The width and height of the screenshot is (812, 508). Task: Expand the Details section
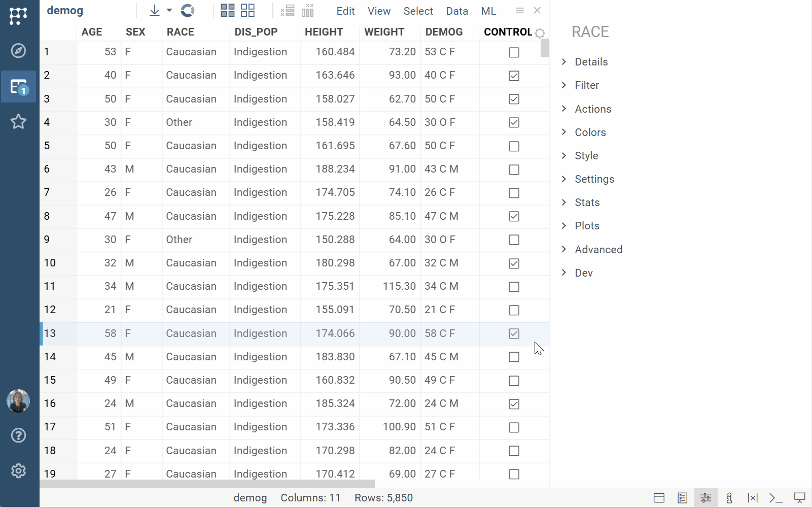(591, 62)
